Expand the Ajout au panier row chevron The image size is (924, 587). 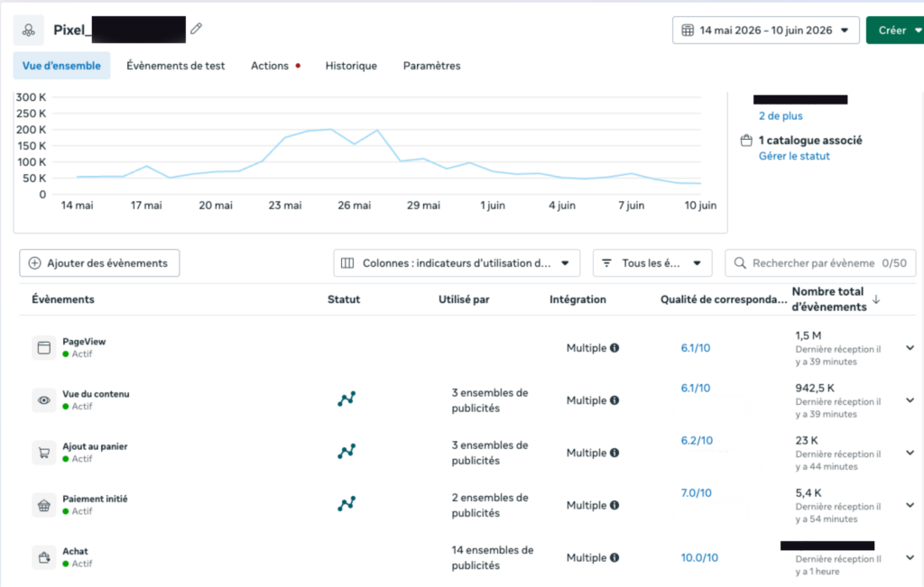click(x=910, y=453)
